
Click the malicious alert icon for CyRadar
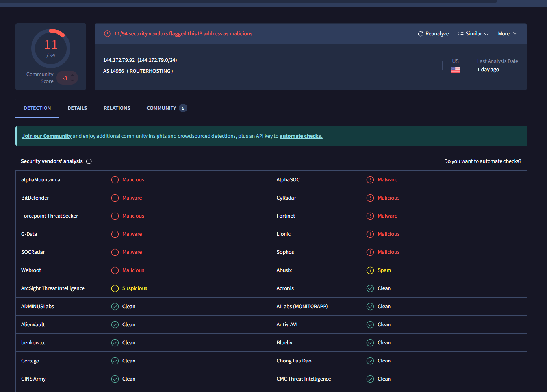pos(370,198)
